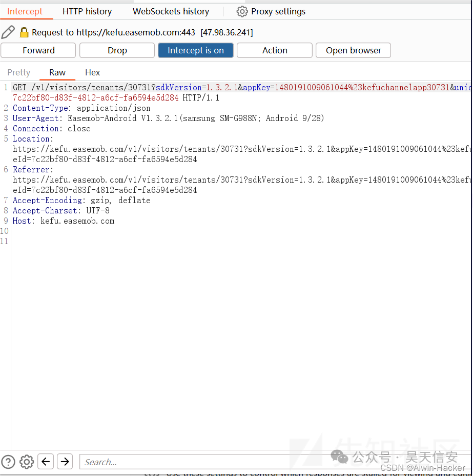Click the left arrow for previous search match

(46, 462)
